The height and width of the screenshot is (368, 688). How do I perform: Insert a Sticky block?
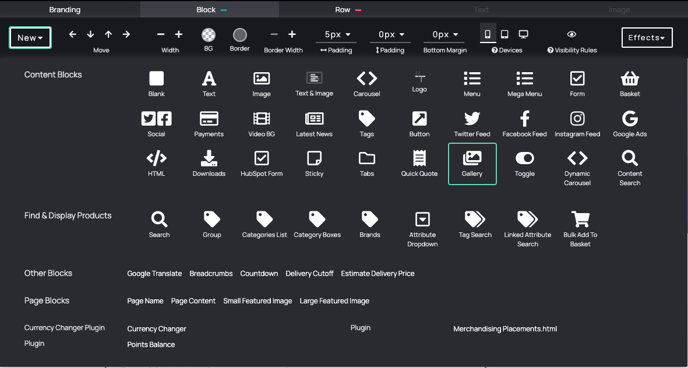point(314,164)
